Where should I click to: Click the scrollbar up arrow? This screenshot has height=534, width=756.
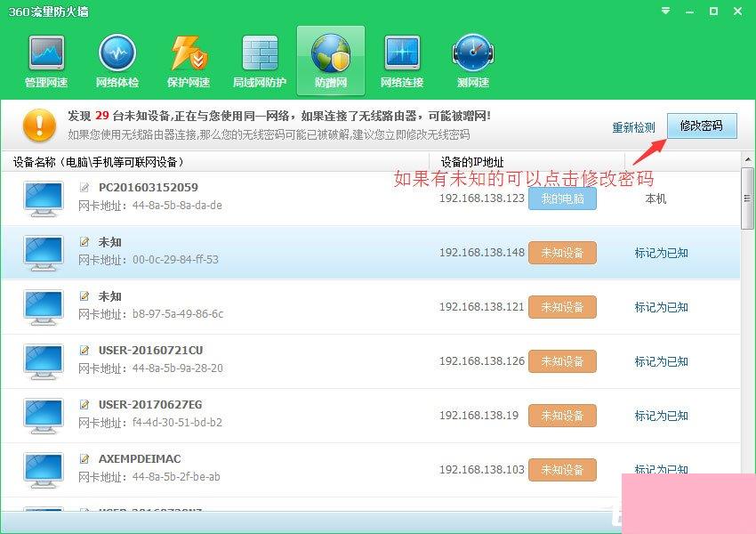click(748, 159)
